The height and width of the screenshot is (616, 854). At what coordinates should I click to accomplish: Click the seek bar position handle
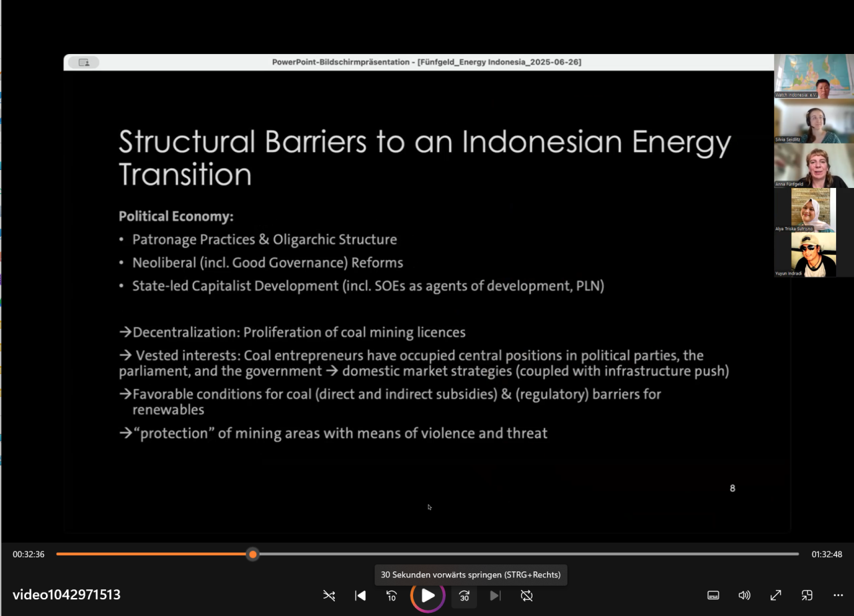click(252, 554)
